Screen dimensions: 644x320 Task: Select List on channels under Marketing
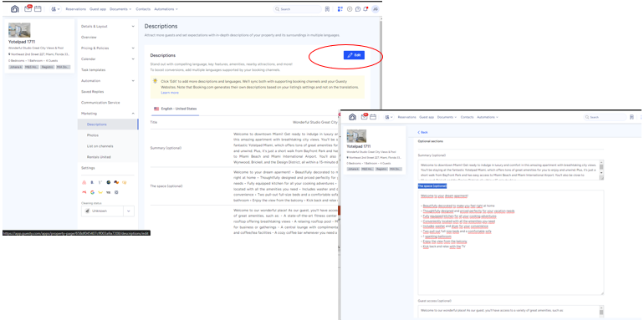tap(100, 146)
